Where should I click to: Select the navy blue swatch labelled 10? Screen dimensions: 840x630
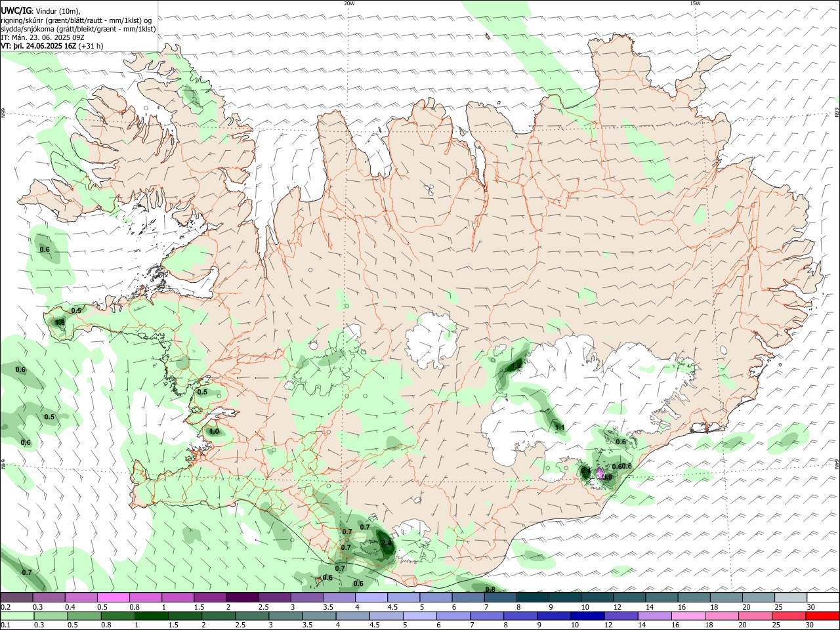(586, 616)
